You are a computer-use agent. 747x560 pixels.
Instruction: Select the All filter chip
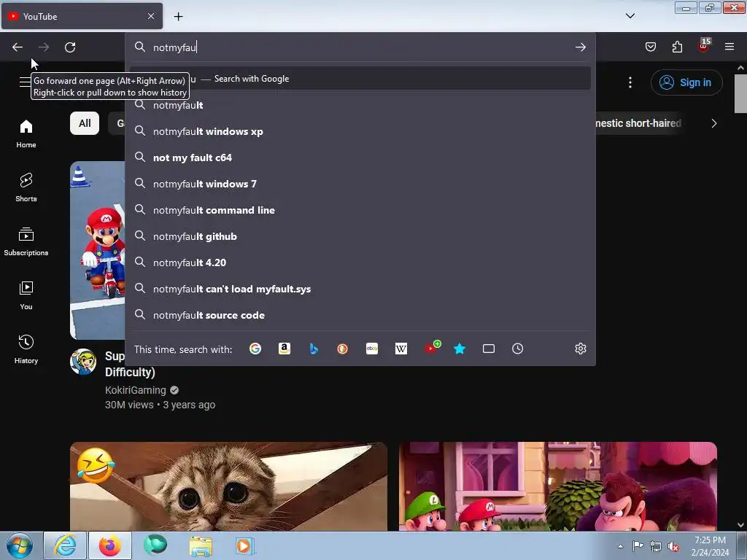coord(85,123)
